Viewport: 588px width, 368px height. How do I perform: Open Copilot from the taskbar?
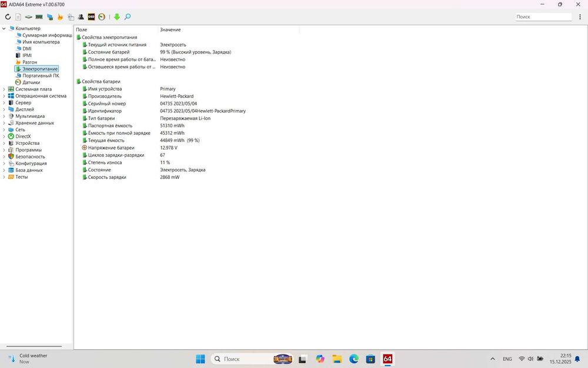pos(320,359)
